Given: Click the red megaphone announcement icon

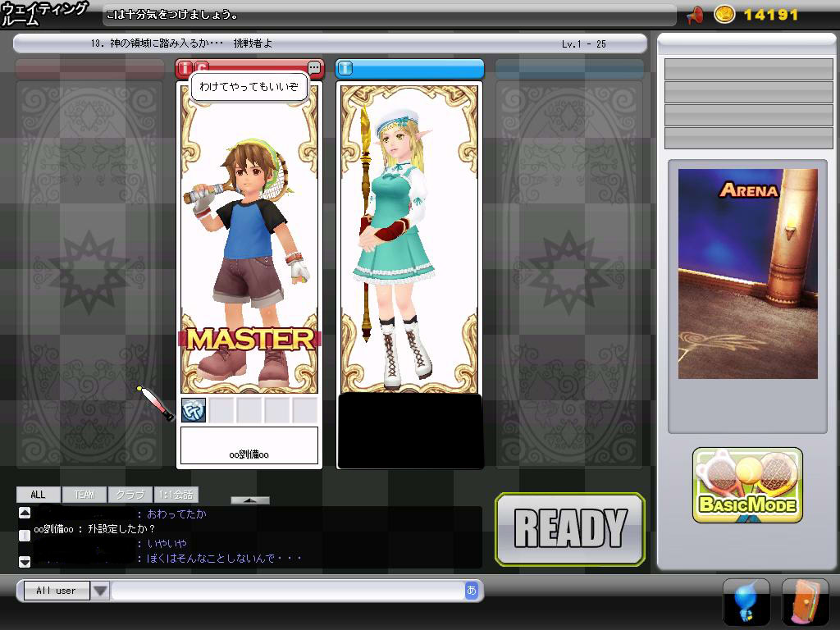Looking at the screenshot, I should click(x=694, y=15).
